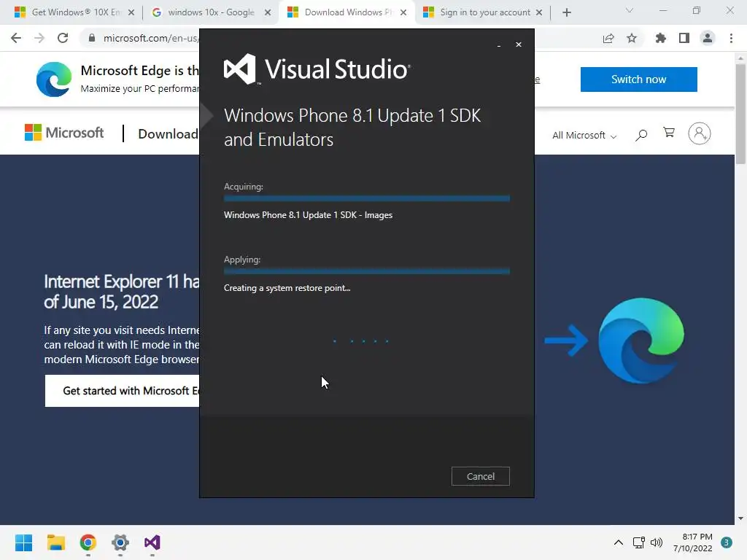Click the large Edge logo on the page

click(x=640, y=341)
